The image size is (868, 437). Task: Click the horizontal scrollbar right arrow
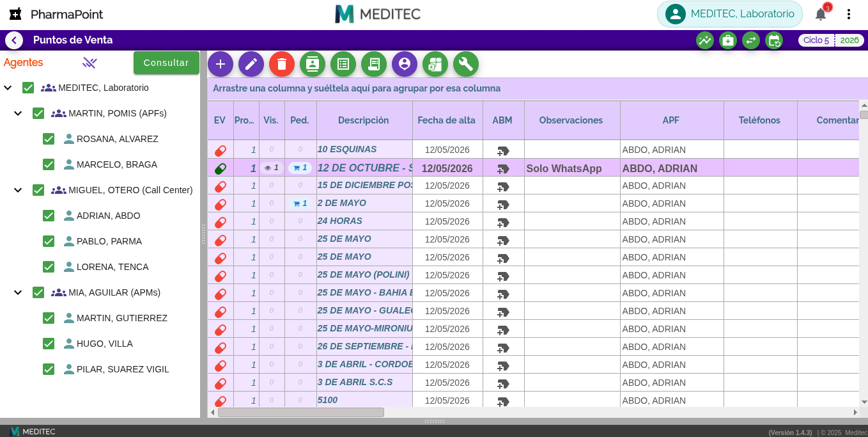(855, 413)
